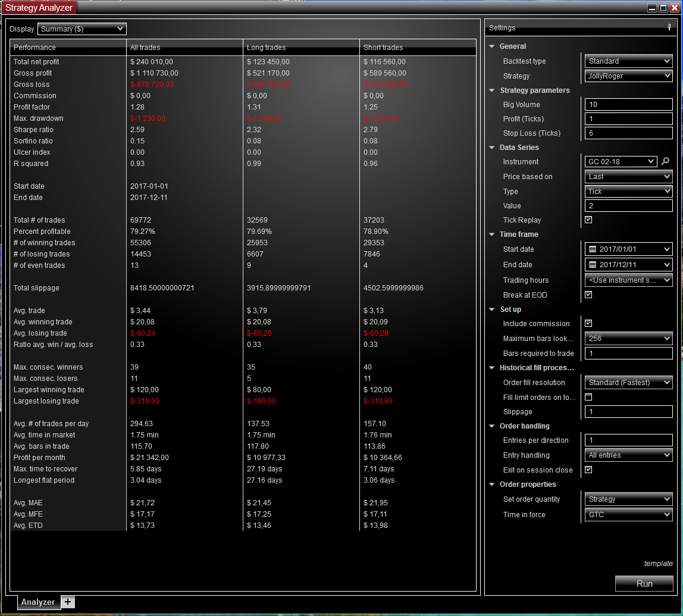Viewport: 683px width, 616px height.
Task: Click the add new tab plus icon
Action: (67, 602)
